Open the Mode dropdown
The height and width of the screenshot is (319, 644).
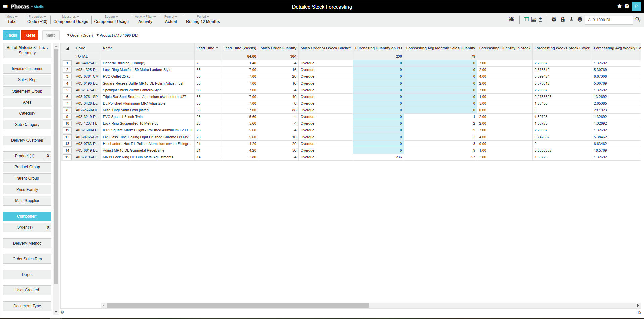click(12, 19)
